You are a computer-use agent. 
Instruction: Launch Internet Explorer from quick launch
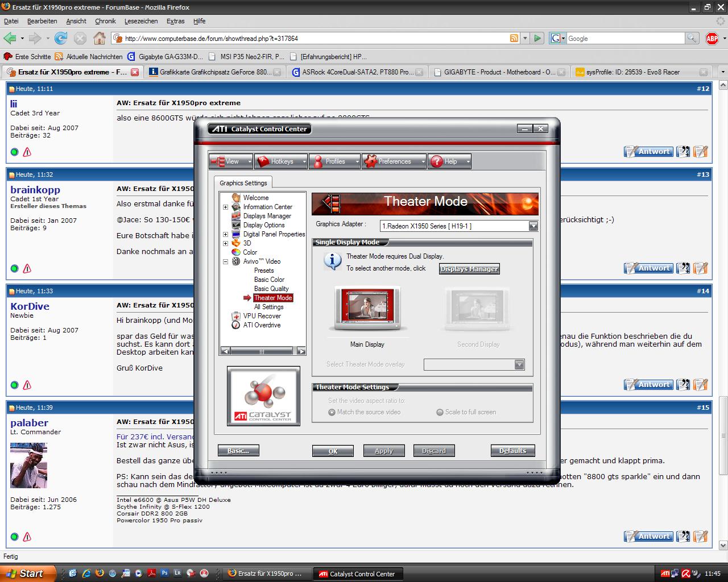tap(86, 573)
